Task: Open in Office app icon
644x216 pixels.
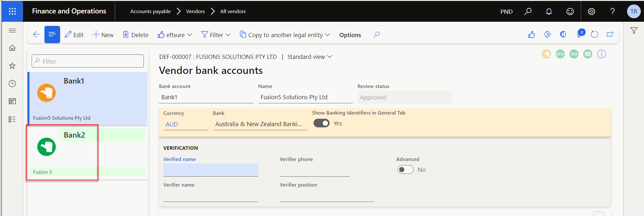Action: tap(563, 35)
